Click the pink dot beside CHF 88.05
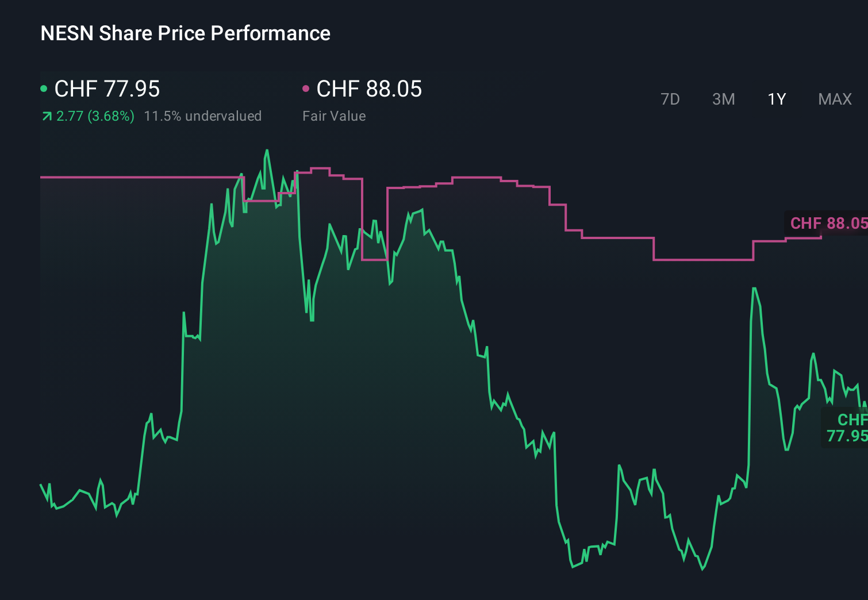868x600 pixels. pos(306,89)
